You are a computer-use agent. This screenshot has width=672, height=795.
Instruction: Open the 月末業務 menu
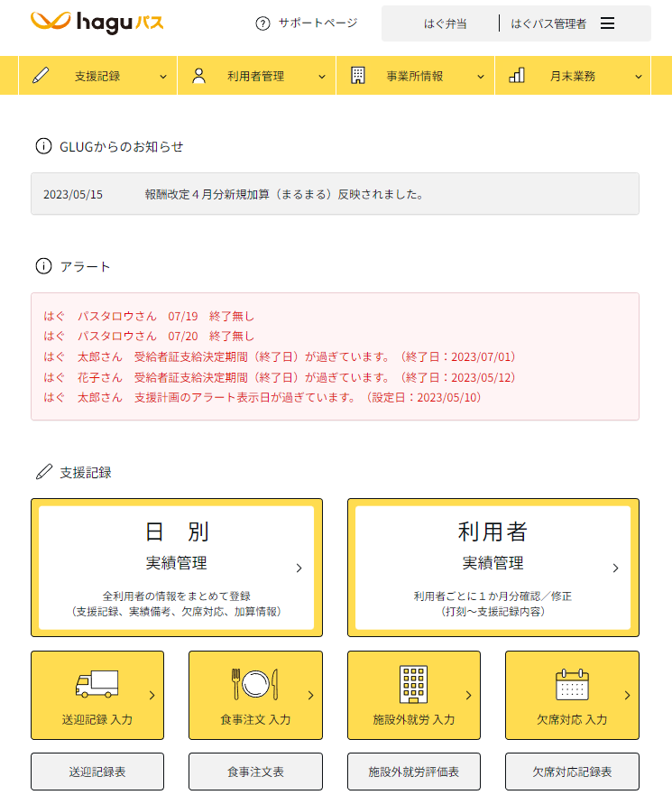pos(573,77)
